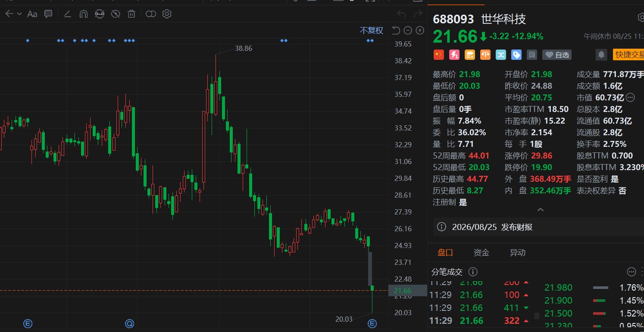Image resolution: width=644 pixels, height=332 pixels.
Task: Click the info icon beside 分笔成交
Action: 472,272
